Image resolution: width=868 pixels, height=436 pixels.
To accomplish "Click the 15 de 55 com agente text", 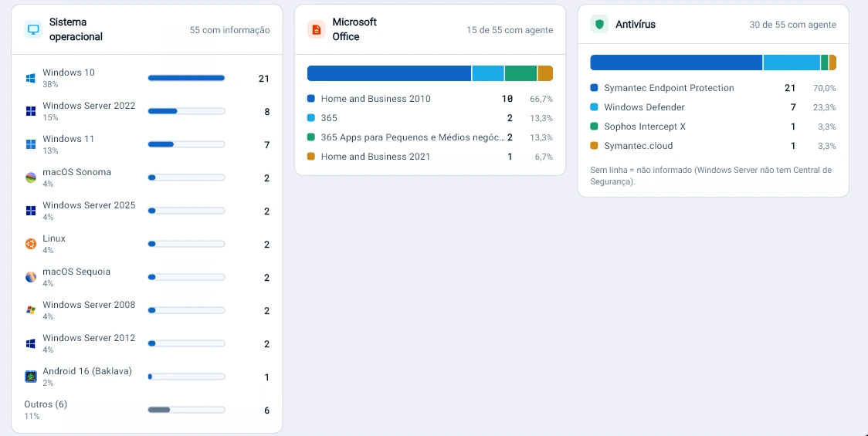I will coord(510,30).
